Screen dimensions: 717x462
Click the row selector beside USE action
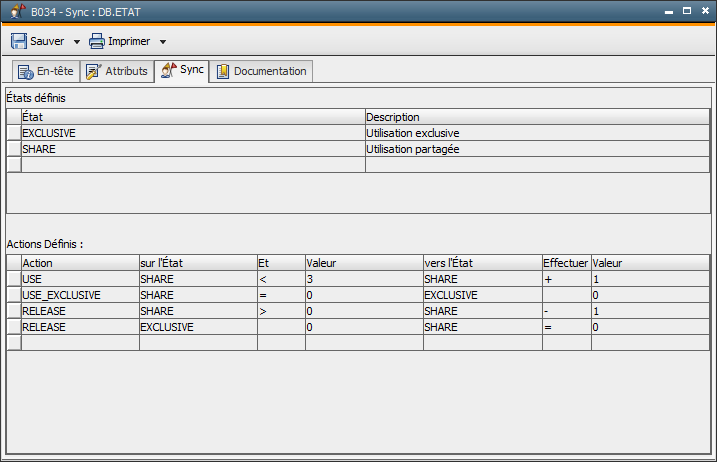[14, 280]
